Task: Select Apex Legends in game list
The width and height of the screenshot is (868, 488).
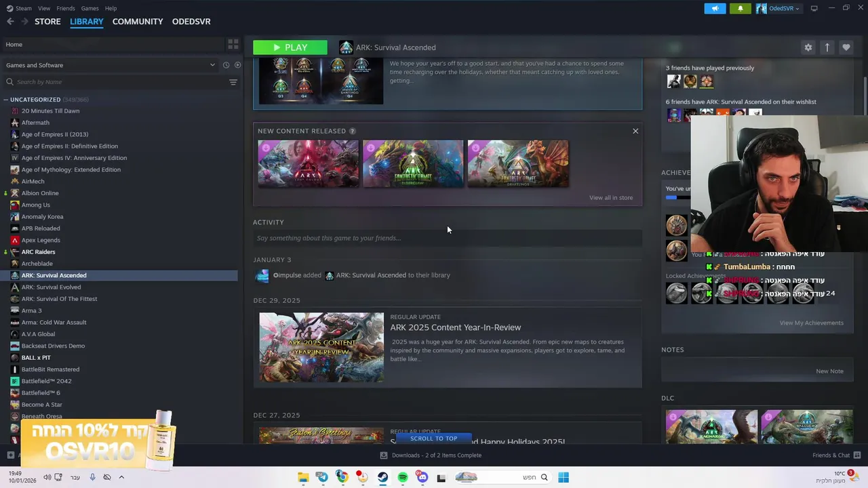Action: coord(41,240)
